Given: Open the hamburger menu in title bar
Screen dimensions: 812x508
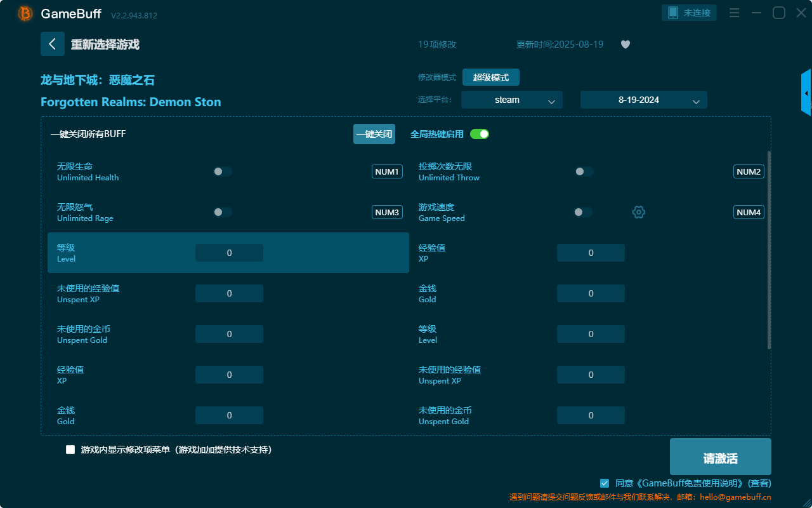Looking at the screenshot, I should click(x=734, y=13).
